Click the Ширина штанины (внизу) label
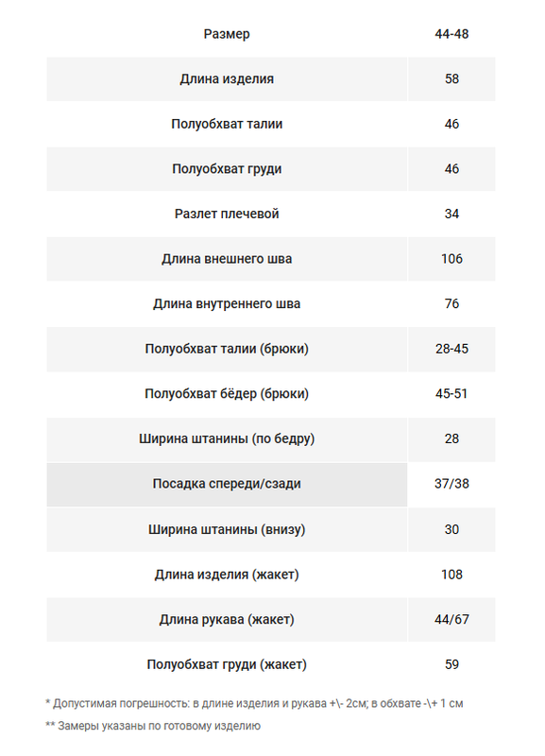Viewport: 545px width, 756px height. [227, 530]
